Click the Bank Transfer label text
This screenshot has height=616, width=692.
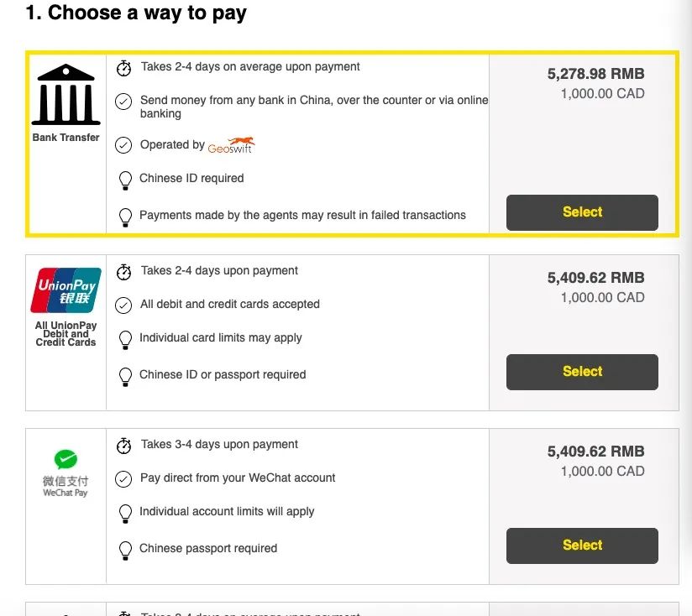pos(66,138)
